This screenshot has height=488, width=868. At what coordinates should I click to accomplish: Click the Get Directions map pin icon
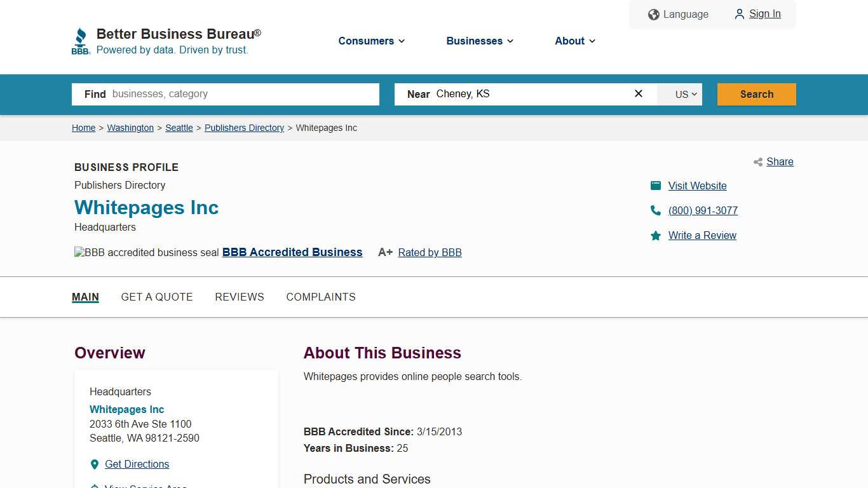point(95,464)
